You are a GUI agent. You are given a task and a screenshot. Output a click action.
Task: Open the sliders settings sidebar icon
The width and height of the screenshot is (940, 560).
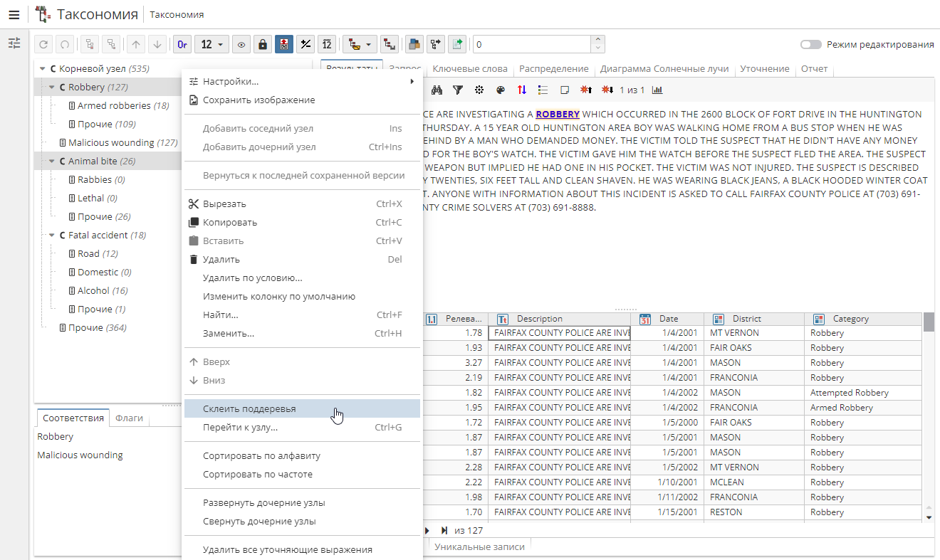tap(15, 43)
